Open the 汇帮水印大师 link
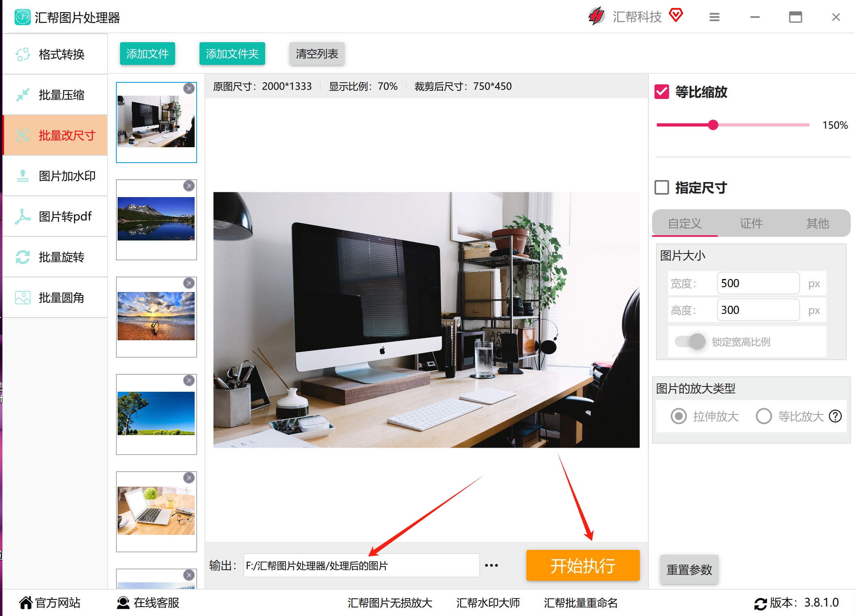Screen dimensions: 856x616 click(488, 603)
